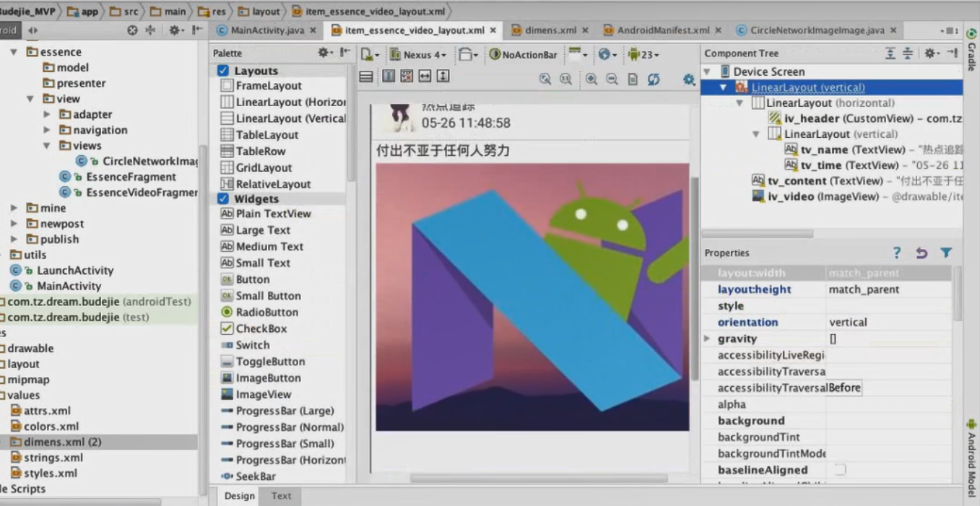
Task: Open the Android Model side panel
Action: (971, 458)
